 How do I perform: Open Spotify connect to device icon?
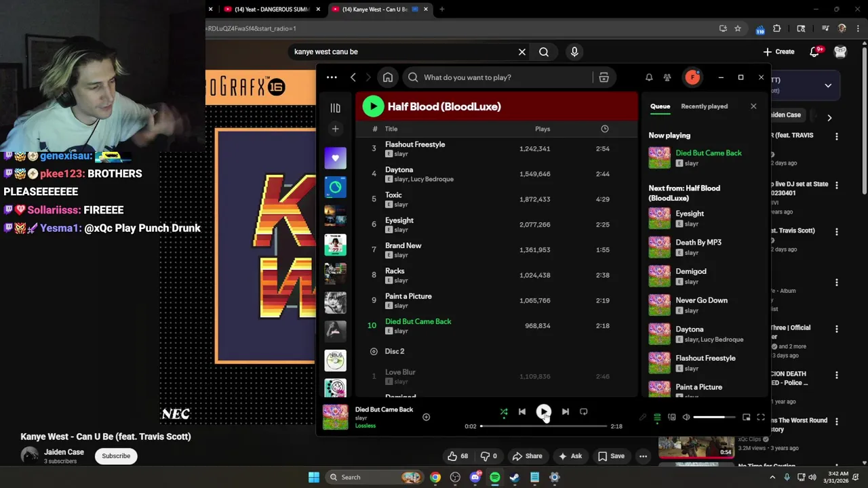pos(672,418)
